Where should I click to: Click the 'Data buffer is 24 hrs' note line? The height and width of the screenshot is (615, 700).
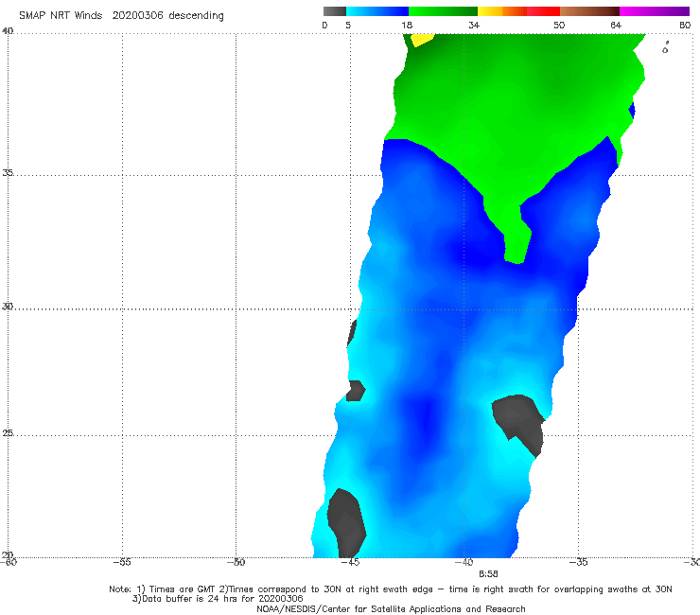(x=218, y=599)
